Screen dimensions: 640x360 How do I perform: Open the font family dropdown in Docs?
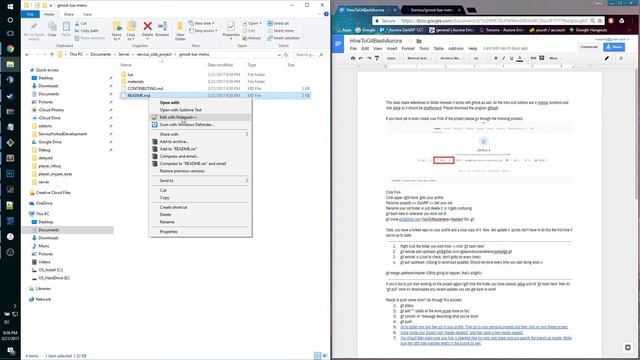pyautogui.click(x=453, y=58)
